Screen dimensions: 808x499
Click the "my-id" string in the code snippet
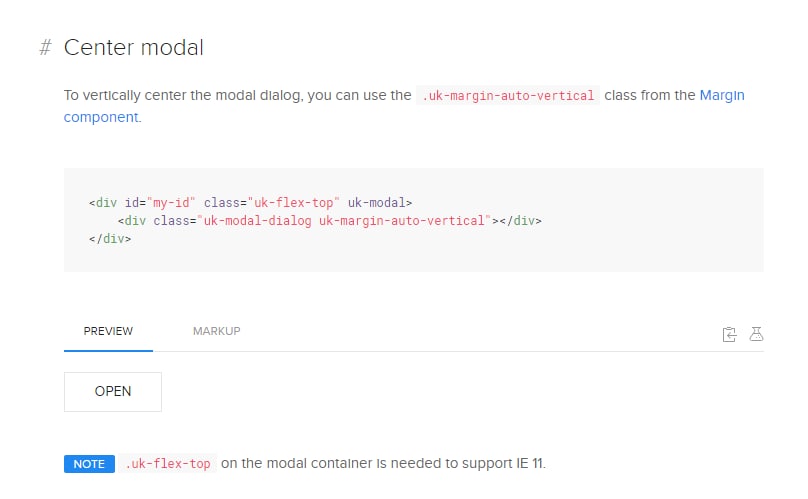[171, 202]
